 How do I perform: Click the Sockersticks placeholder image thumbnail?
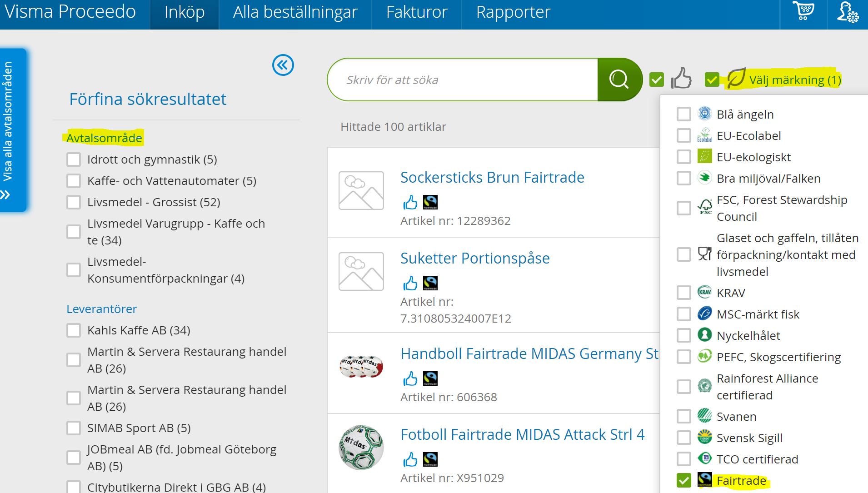361,190
